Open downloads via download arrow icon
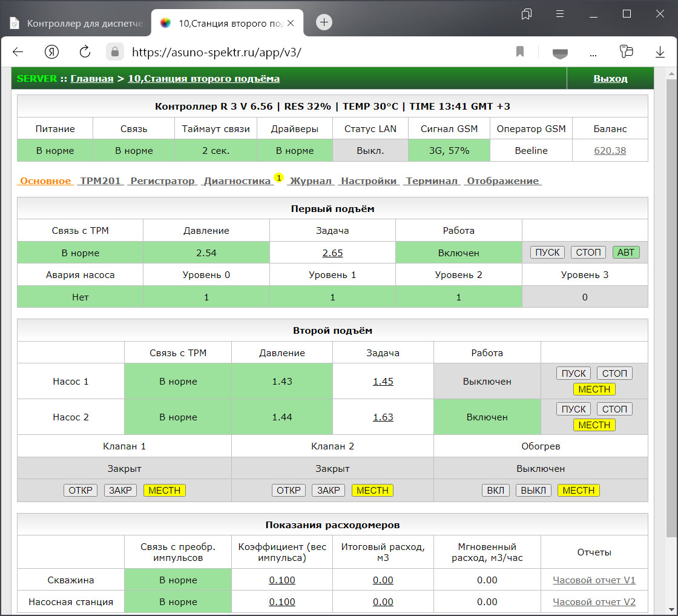The width and height of the screenshot is (678, 616). 660,52
